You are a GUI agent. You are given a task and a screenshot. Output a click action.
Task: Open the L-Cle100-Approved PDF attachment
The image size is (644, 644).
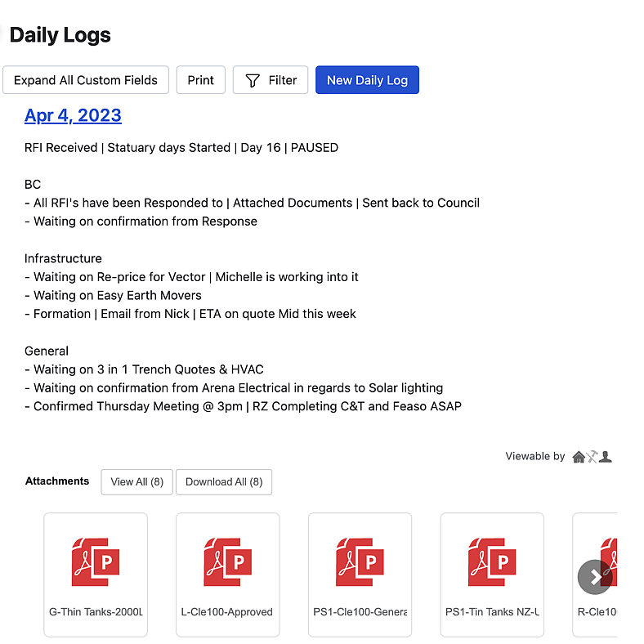pyautogui.click(x=227, y=562)
